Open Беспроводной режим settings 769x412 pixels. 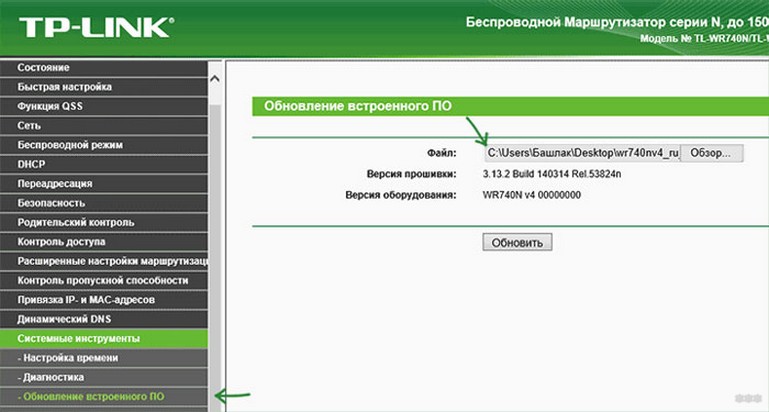103,145
